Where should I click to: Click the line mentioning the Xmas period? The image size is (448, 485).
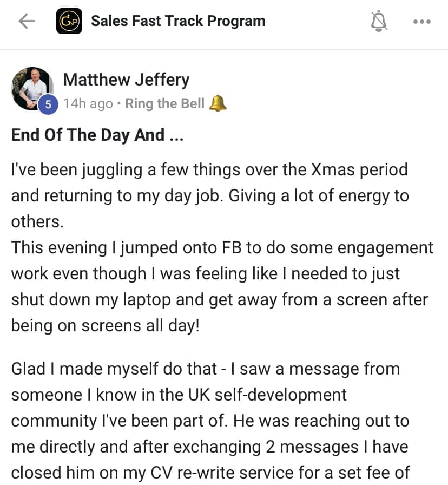[x=209, y=169]
